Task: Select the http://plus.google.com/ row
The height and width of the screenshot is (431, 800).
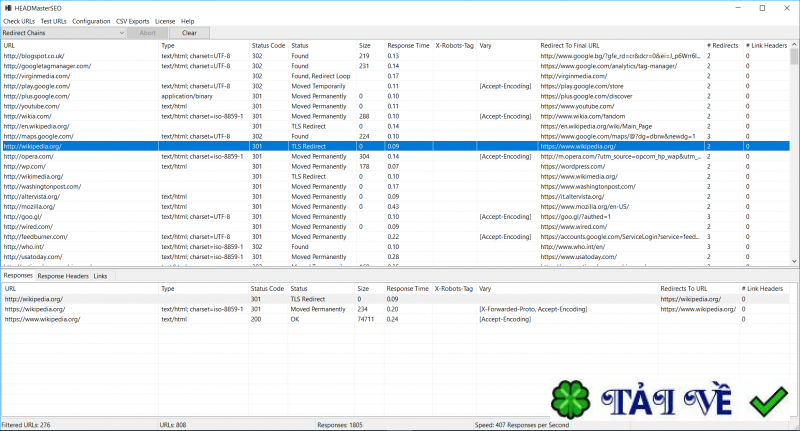Action: pos(395,96)
